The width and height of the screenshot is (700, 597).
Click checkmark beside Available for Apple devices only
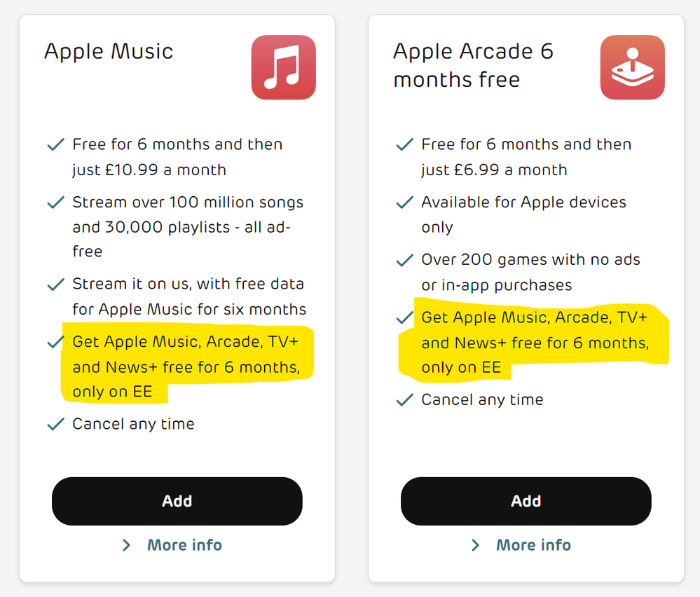404,203
